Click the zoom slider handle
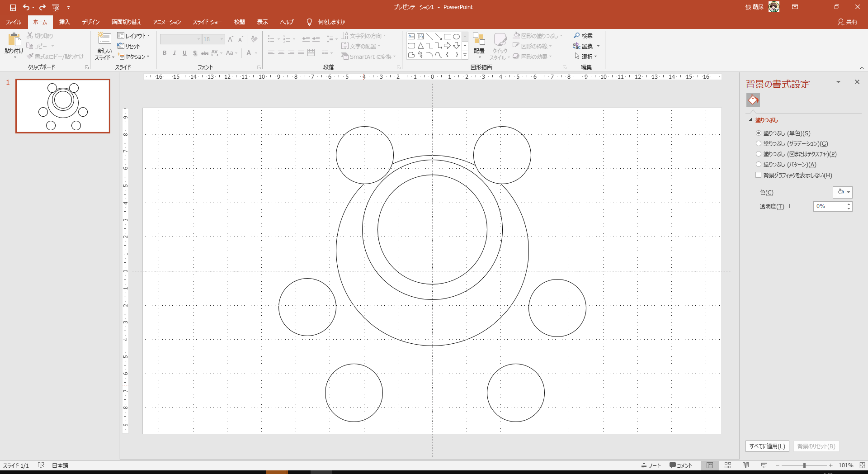The height and width of the screenshot is (474, 868). (x=804, y=465)
